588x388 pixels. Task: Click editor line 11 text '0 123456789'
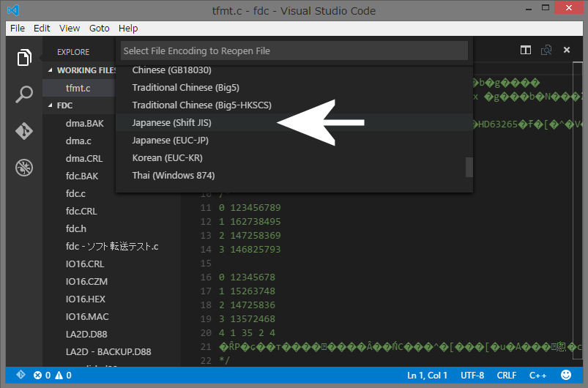[250, 208]
